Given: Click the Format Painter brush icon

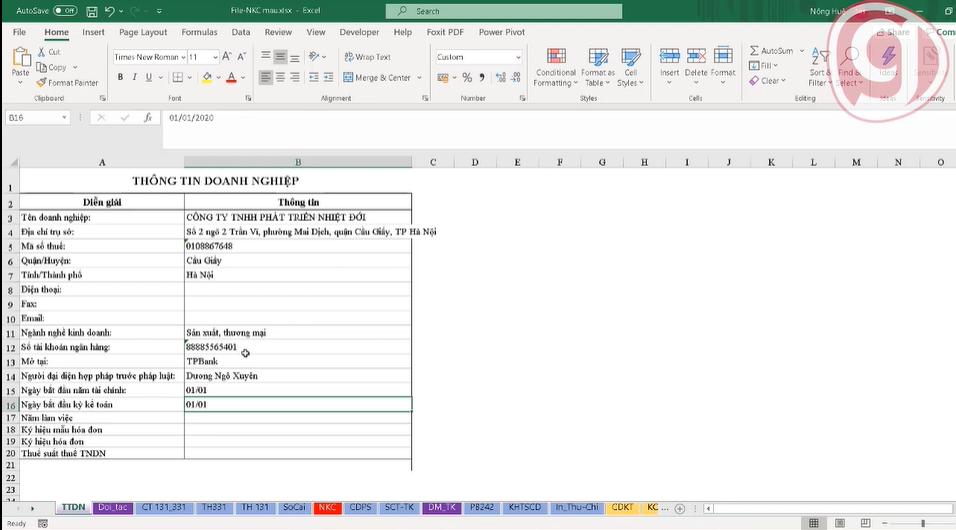Looking at the screenshot, I should (42, 83).
